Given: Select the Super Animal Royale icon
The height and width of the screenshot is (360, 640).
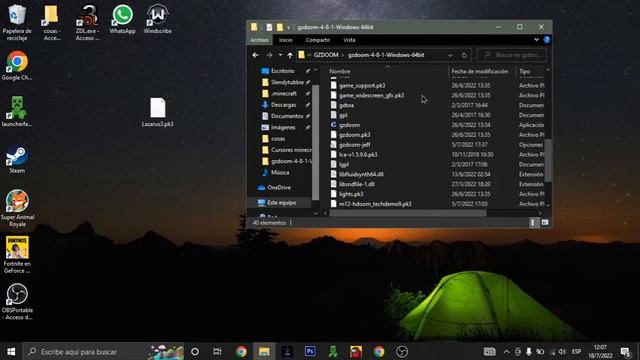Looking at the screenshot, I should 17,208.
